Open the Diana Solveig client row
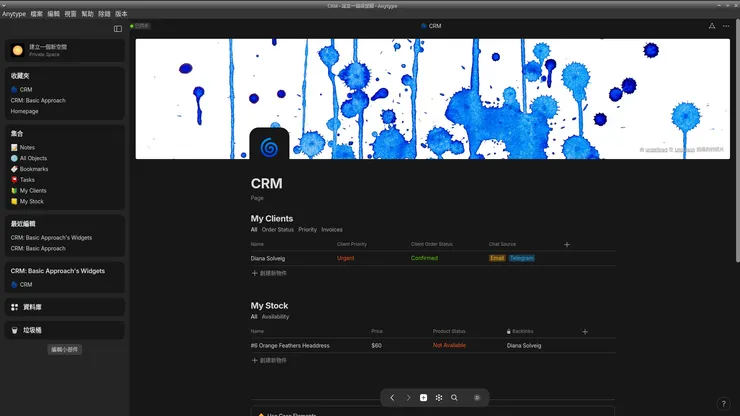Screen dimensions: 740x416 coord(268,258)
